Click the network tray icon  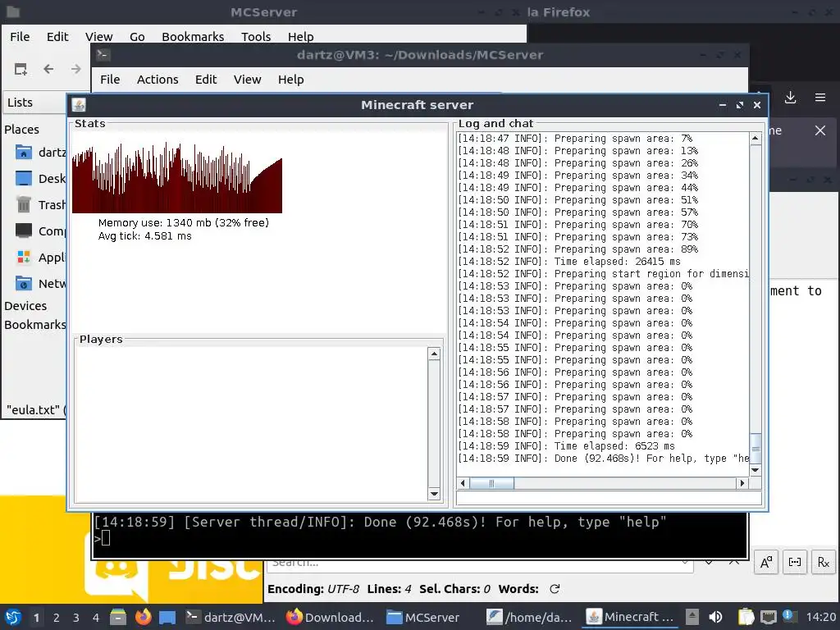point(768,617)
